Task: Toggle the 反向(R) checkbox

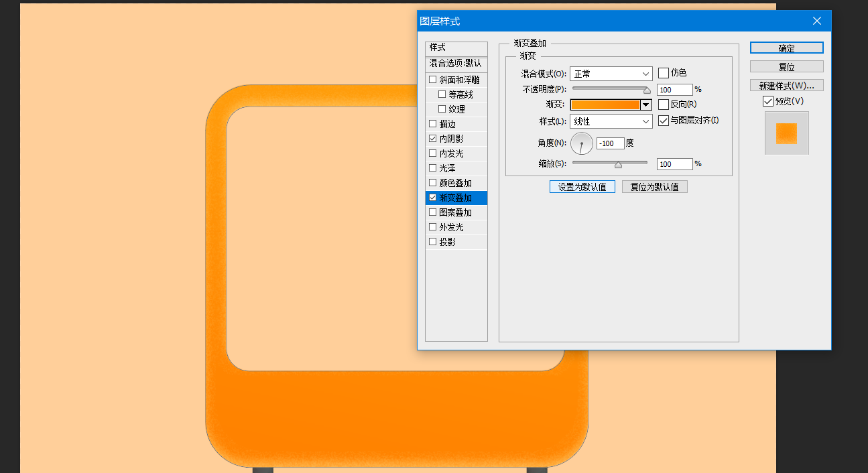Action: point(664,105)
